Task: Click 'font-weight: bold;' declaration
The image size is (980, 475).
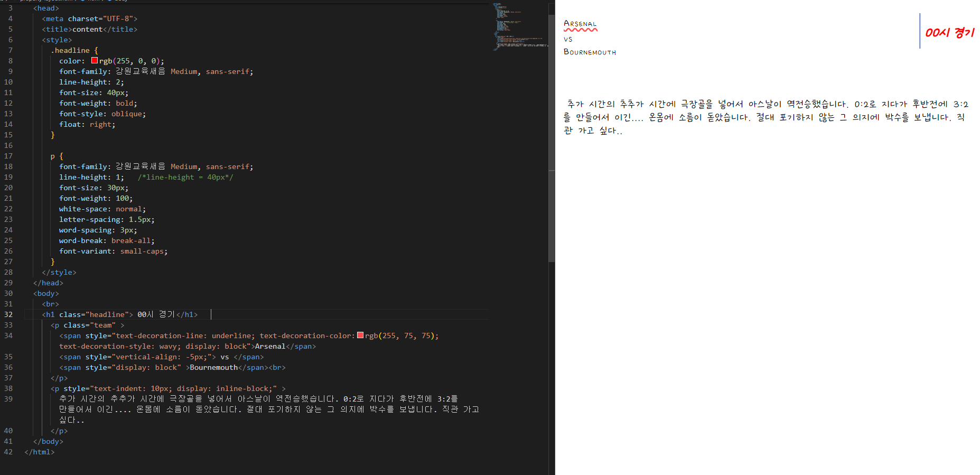Action: point(98,103)
